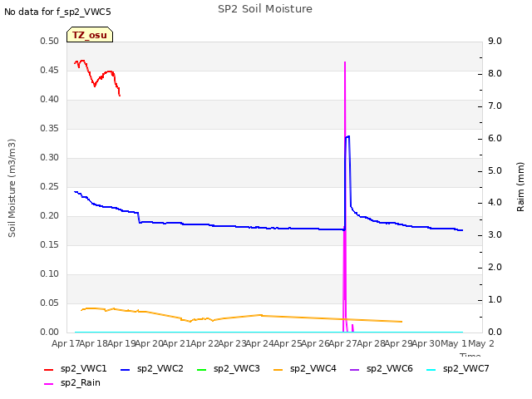Click the TZ_osu label box

coord(90,35)
